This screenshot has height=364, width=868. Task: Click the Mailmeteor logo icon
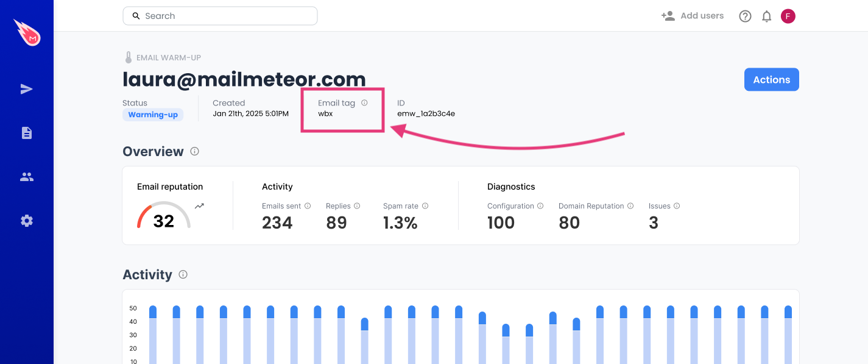[x=27, y=32]
